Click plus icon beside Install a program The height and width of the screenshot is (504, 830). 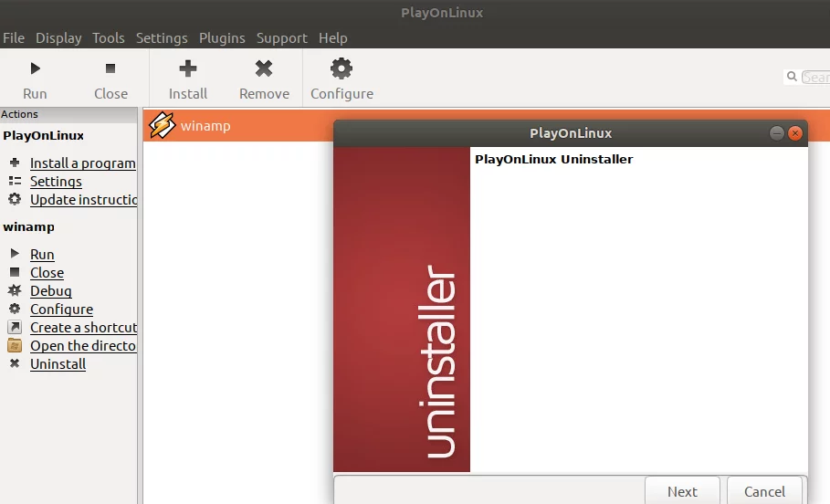(x=15, y=163)
